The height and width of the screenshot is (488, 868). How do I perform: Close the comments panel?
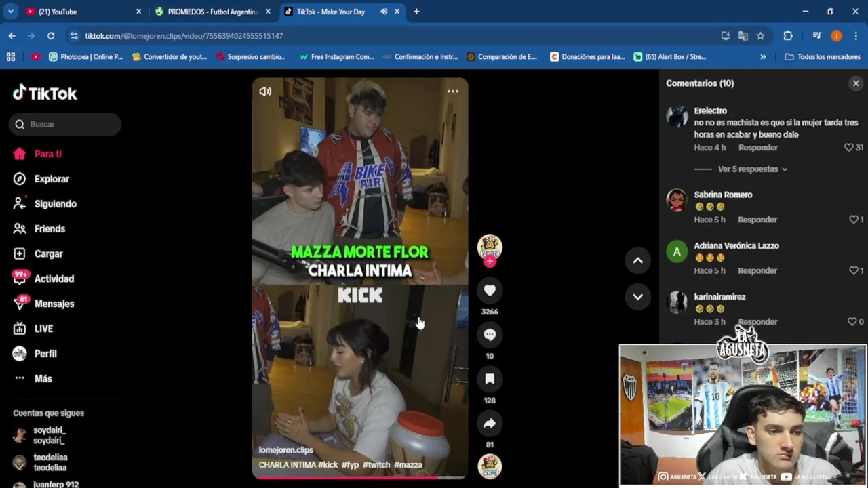(856, 83)
